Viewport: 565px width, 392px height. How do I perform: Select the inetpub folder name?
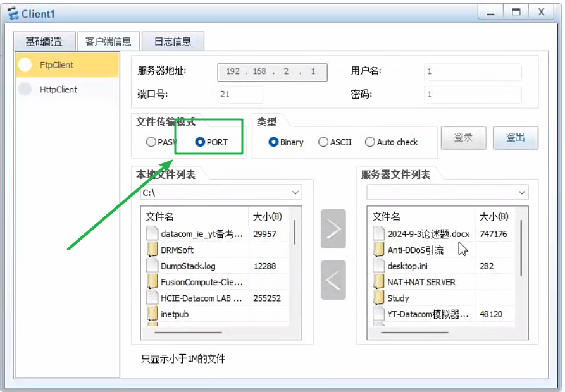[x=175, y=314]
